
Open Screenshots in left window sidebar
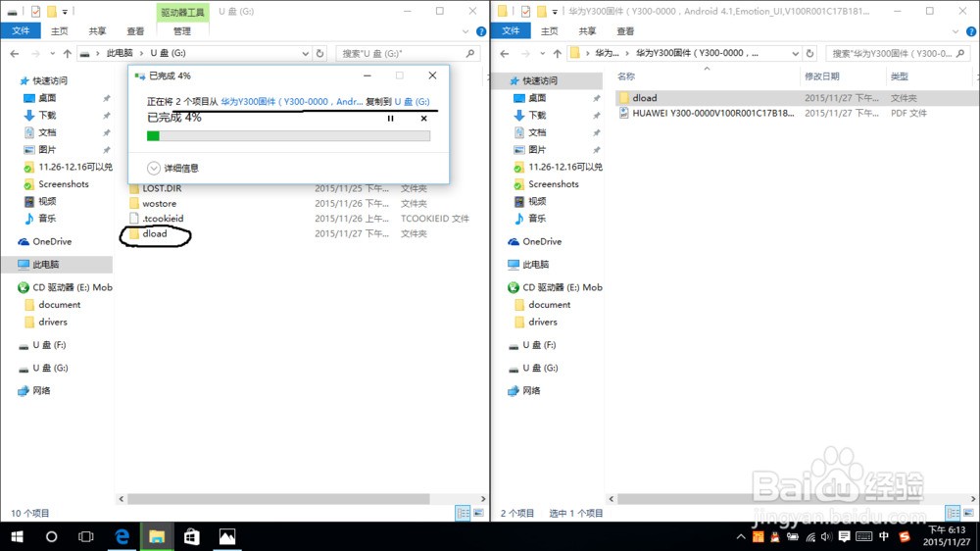pos(63,184)
